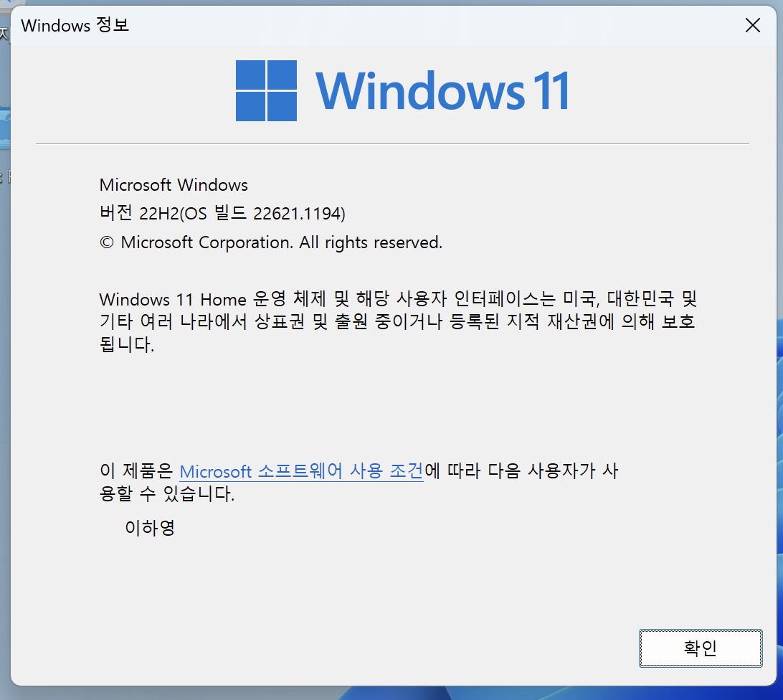This screenshot has height=700, width=783.
Task: Click the Windows 11 wordmark text
Action: click(442, 90)
